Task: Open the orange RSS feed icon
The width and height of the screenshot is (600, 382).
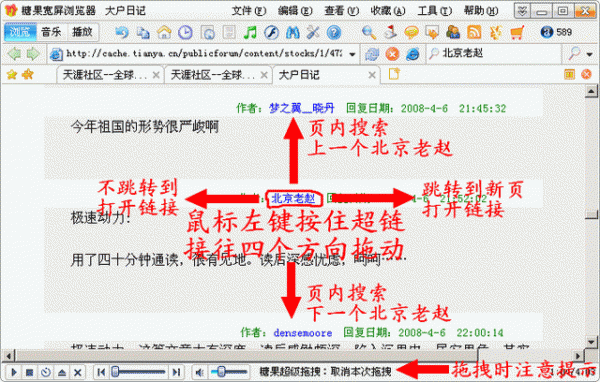Action: [474, 33]
